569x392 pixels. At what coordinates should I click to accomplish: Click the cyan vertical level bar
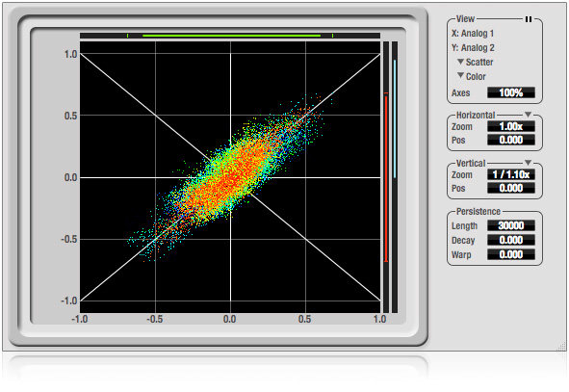coord(395,118)
